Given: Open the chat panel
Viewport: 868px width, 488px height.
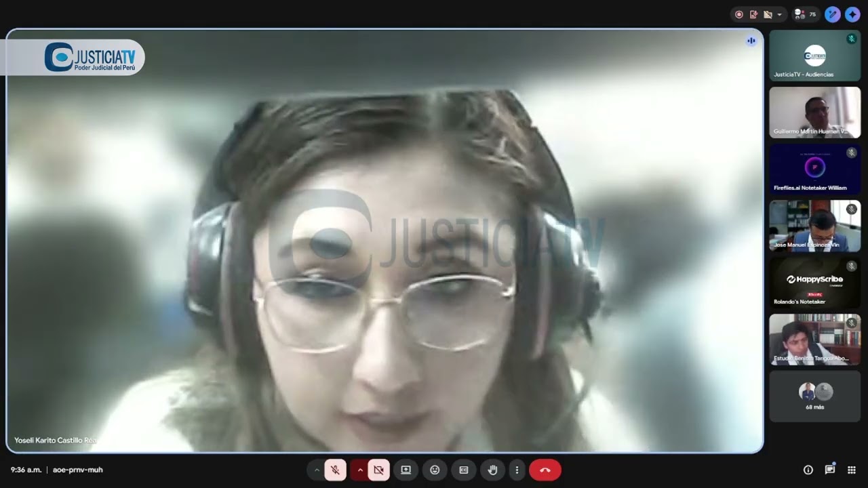Looking at the screenshot, I should tap(830, 470).
